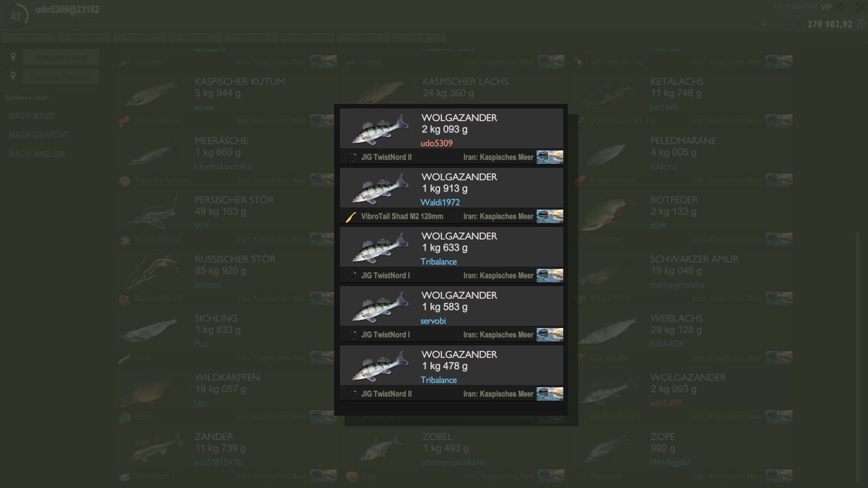Open Tribalance's profile in the 1 kg 478 g row
Screen dimensions: 868x488
click(x=439, y=380)
